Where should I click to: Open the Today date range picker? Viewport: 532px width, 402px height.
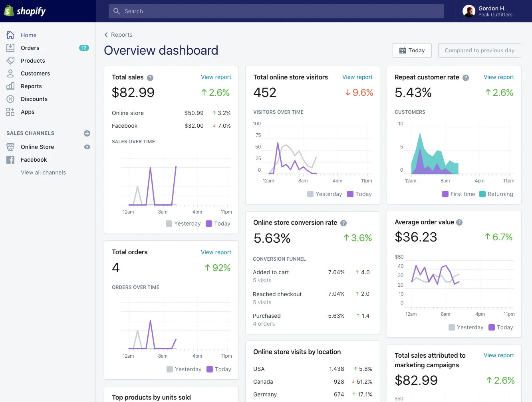click(x=412, y=50)
